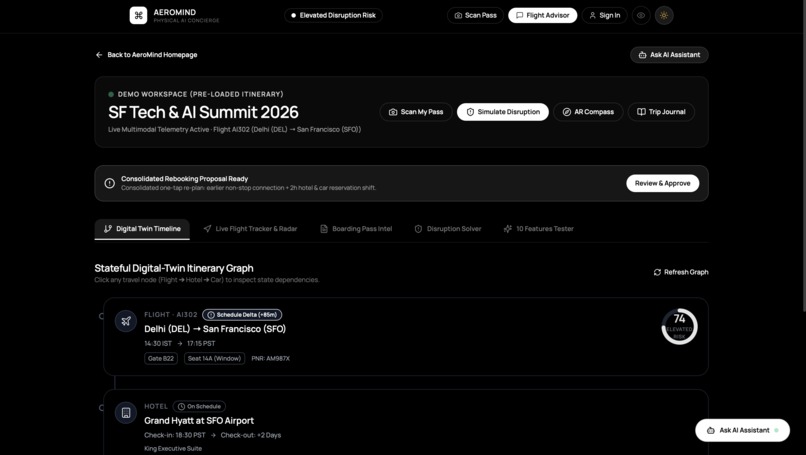
Task: Click the Elevated Disruption Risk badge
Action: click(x=333, y=15)
